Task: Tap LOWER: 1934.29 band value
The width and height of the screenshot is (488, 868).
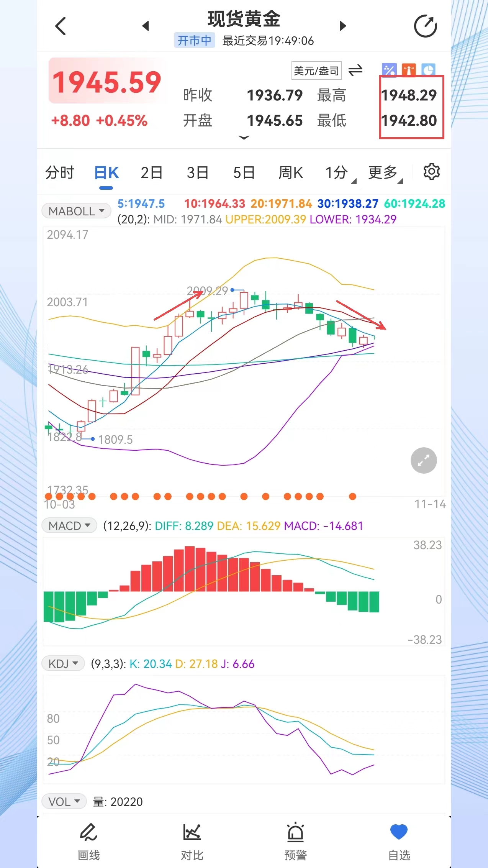Action: tap(353, 219)
